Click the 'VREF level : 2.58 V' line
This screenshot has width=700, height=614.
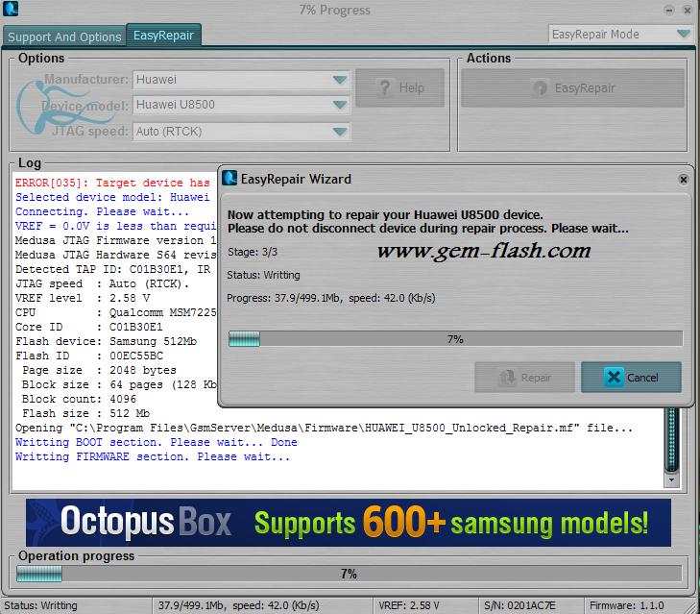(x=83, y=298)
